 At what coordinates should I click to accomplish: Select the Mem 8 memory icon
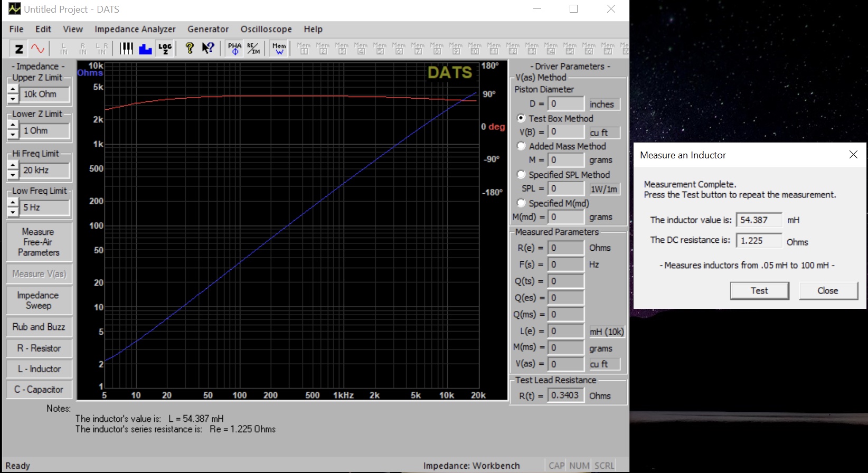tap(437, 49)
